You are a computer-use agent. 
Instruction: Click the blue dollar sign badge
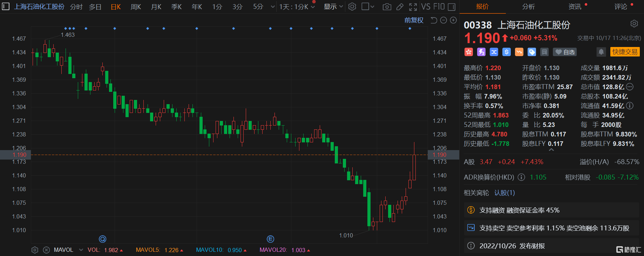507,52
